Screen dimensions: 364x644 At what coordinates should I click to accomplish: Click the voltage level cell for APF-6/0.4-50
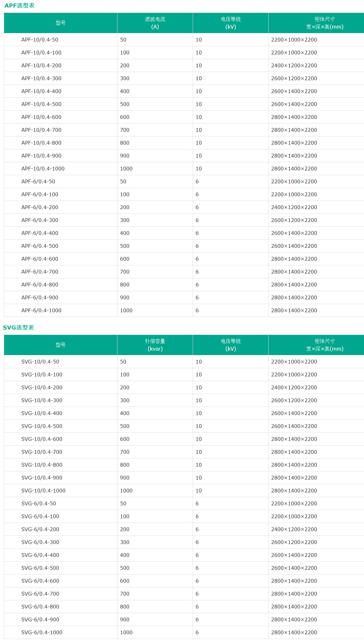[197, 181]
